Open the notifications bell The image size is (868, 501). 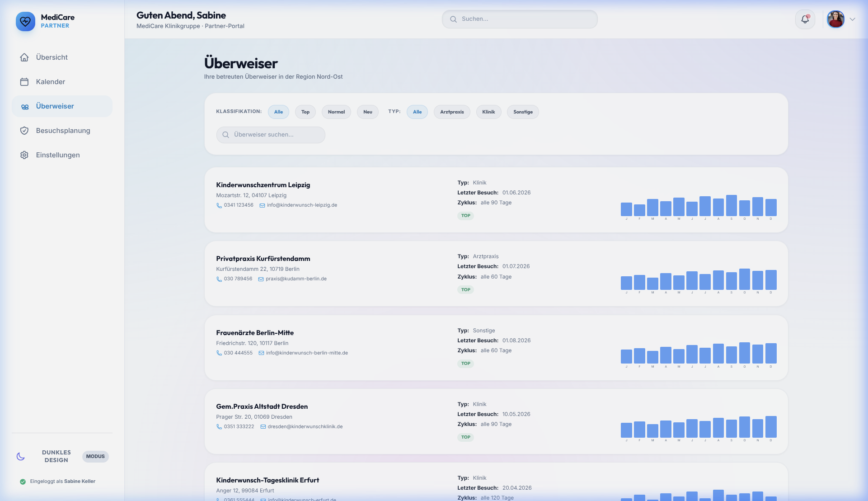805,19
